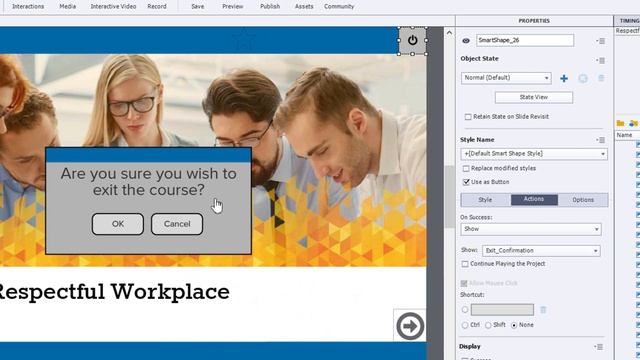This screenshot has height=360, width=640.
Task: Select the radio button beside shortcut field
Action: pyautogui.click(x=465, y=310)
